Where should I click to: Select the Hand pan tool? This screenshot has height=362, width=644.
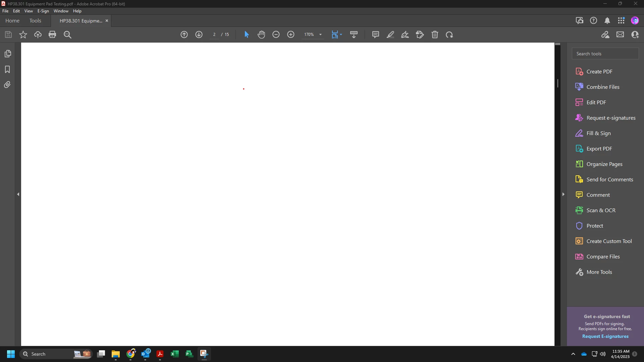[x=261, y=35]
